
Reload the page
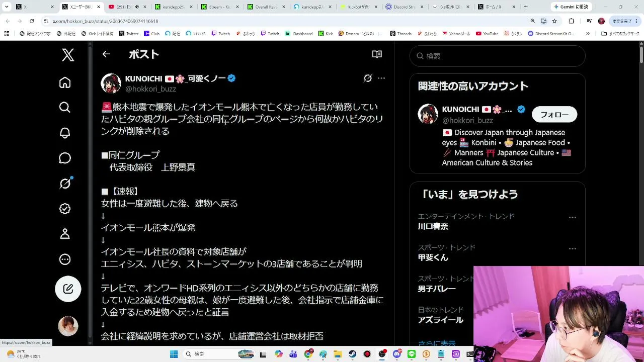32,21
